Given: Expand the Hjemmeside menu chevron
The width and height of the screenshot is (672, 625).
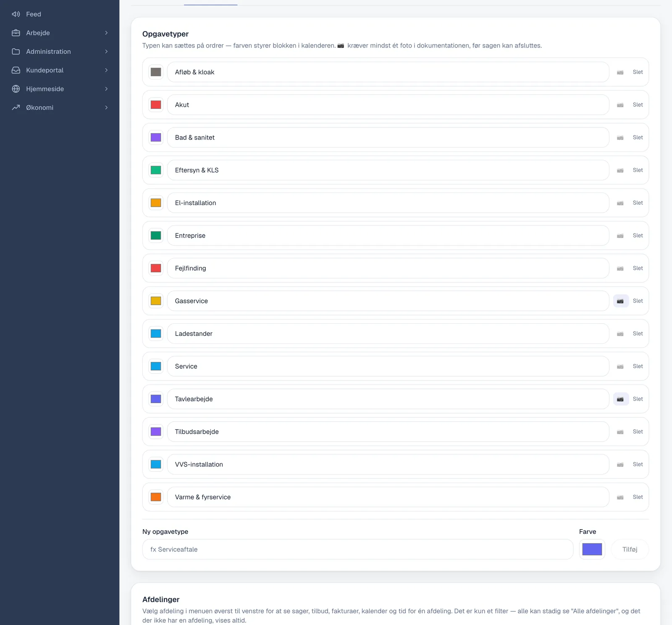Looking at the screenshot, I should (x=106, y=89).
